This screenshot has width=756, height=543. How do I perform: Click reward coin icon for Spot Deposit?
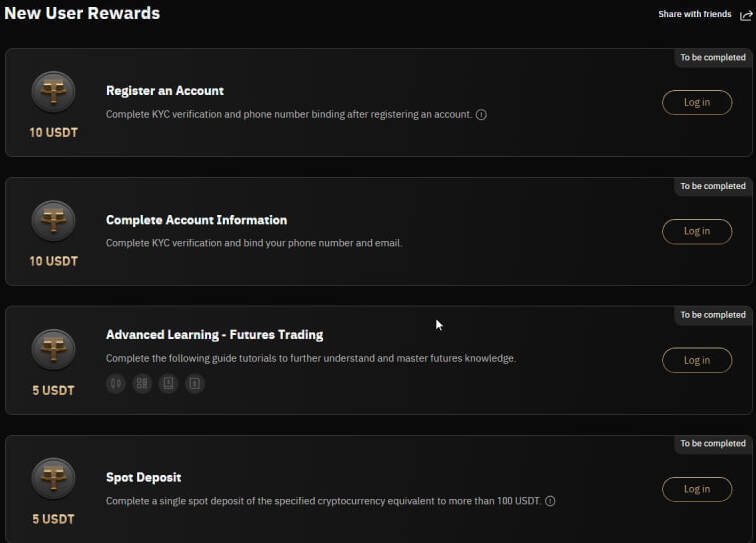click(x=53, y=478)
